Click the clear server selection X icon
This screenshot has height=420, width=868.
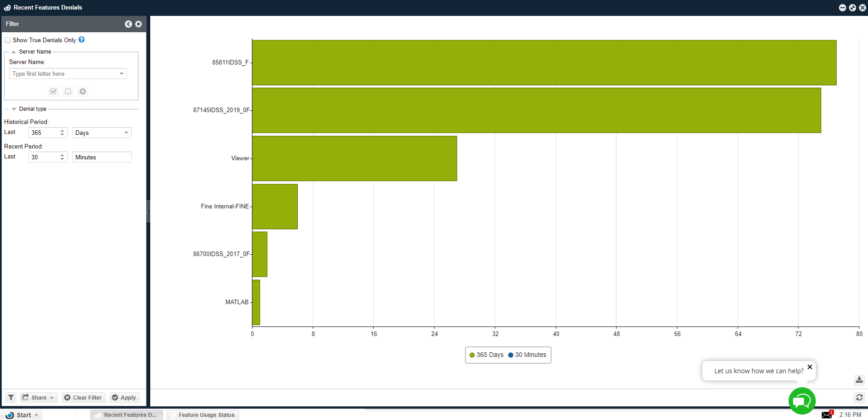coord(83,91)
